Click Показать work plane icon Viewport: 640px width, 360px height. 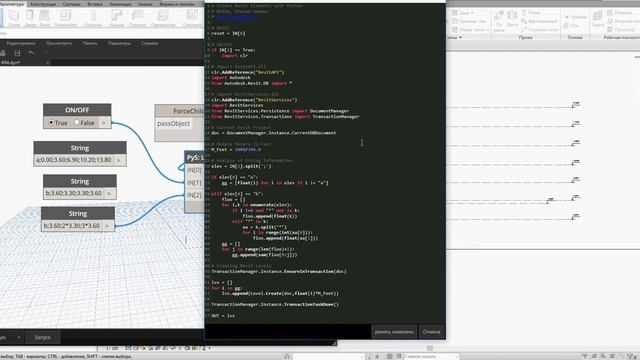[620, 13]
